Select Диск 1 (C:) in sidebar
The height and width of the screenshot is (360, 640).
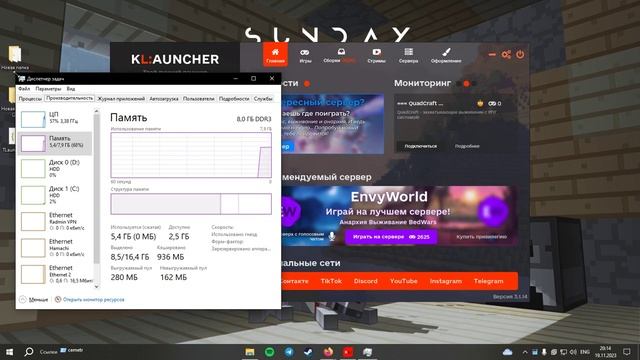(x=55, y=195)
